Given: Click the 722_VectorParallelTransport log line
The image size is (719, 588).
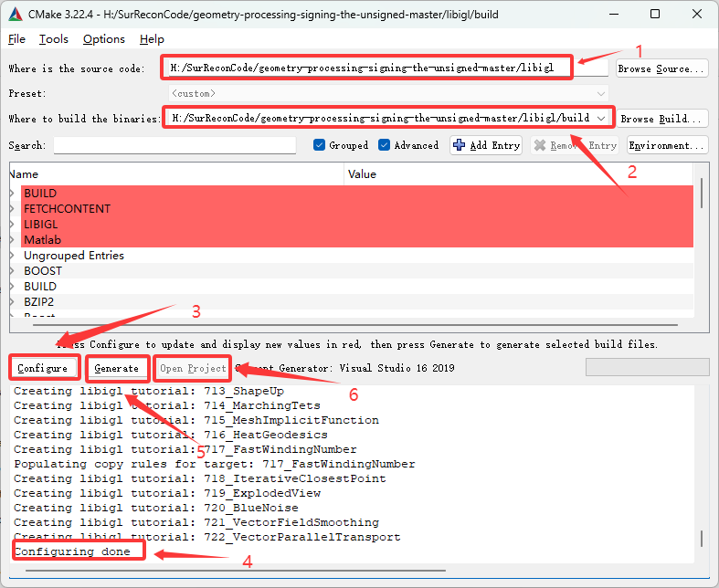Looking at the screenshot, I should coord(206,537).
